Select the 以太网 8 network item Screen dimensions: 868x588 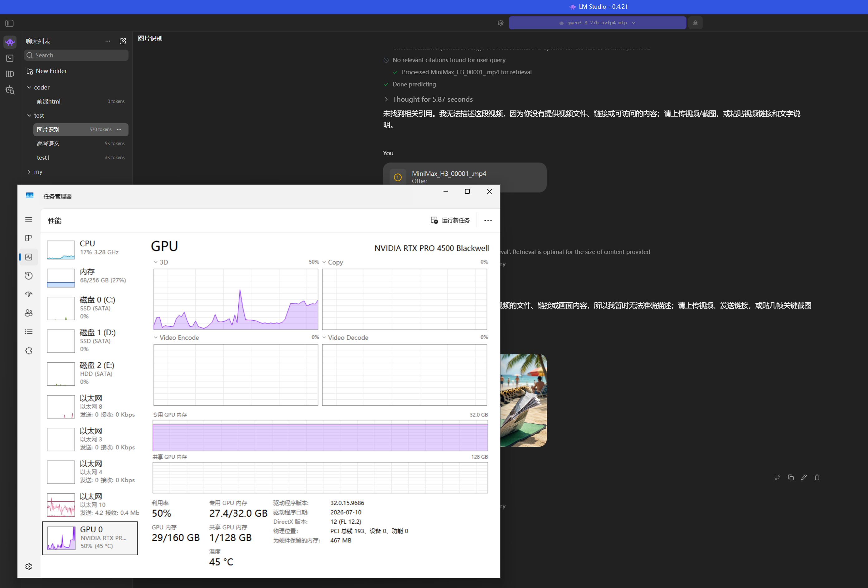(90, 406)
